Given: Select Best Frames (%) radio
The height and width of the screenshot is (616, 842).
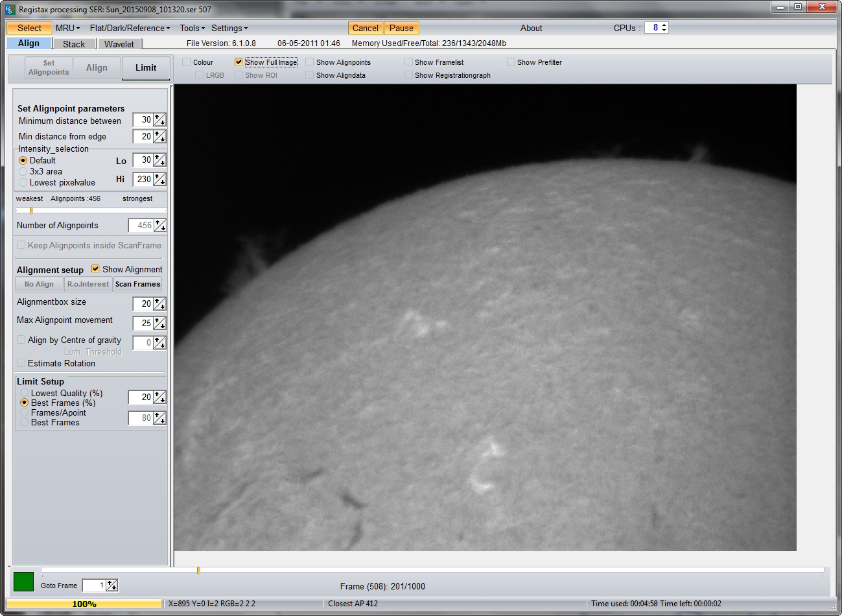Looking at the screenshot, I should point(25,403).
